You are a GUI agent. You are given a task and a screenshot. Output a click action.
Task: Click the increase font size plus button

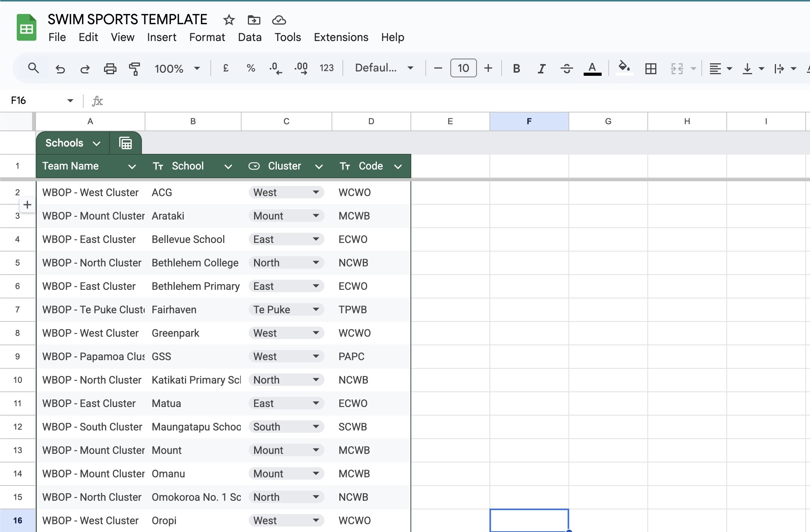coord(488,68)
